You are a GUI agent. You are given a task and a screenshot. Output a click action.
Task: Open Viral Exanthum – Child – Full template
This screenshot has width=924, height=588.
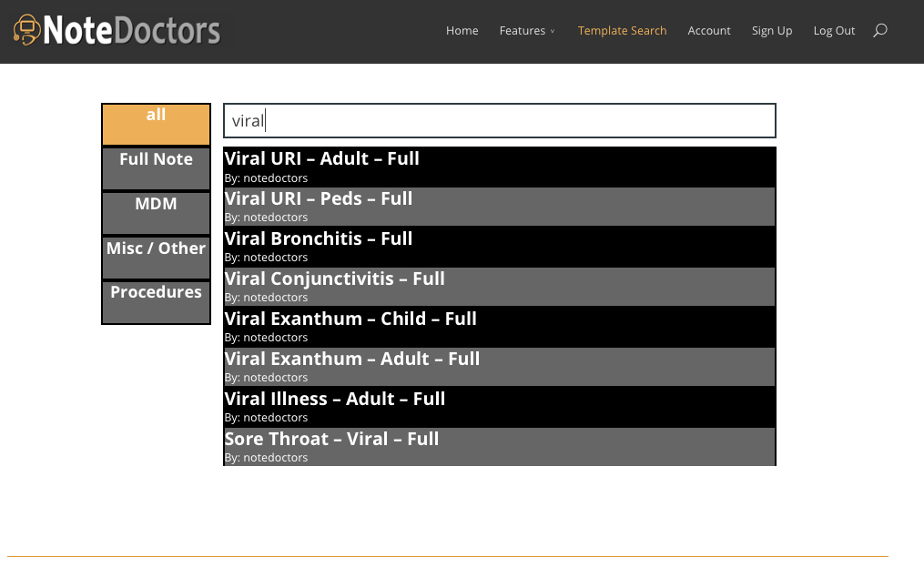coord(499,327)
